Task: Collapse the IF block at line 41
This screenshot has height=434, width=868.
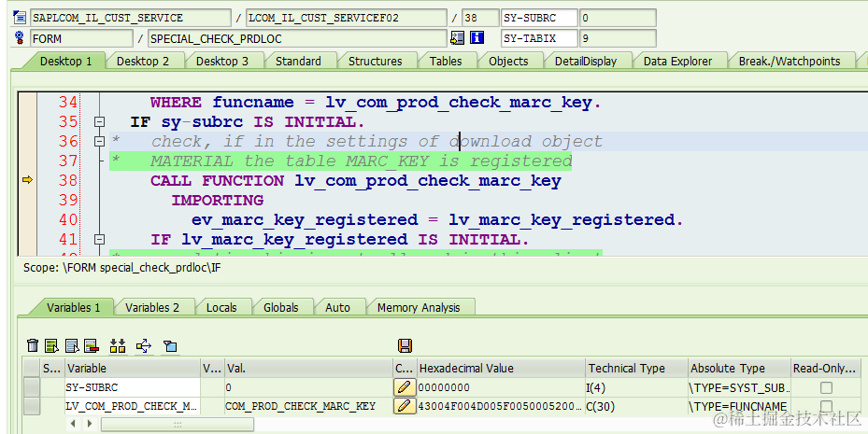Action: [x=100, y=239]
